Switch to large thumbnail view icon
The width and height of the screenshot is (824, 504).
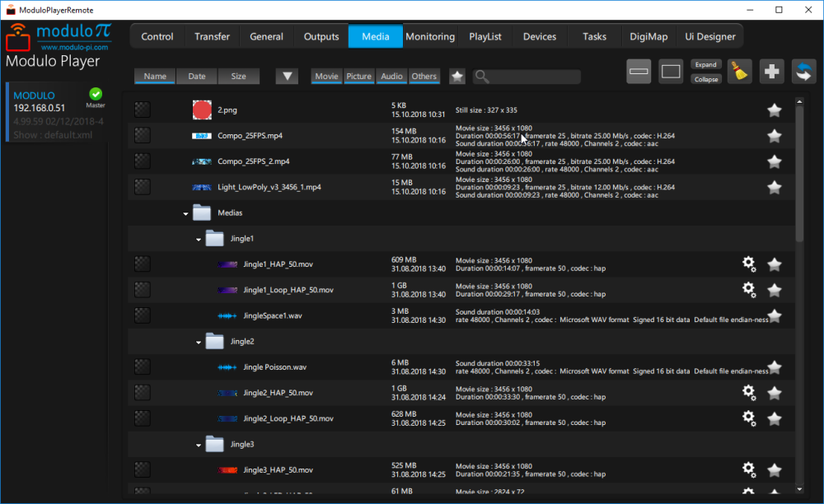670,72
